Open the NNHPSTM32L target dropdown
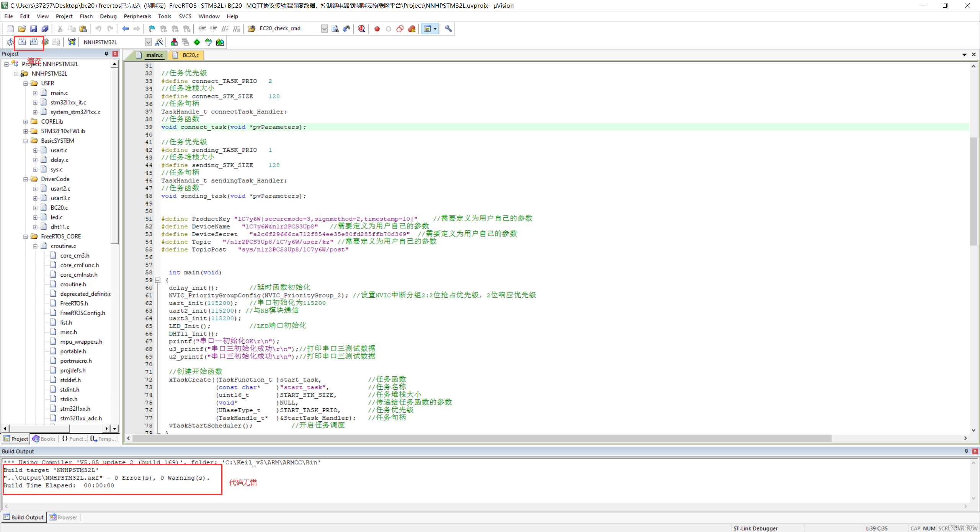Viewport: 980px width, 532px height. tap(148, 42)
